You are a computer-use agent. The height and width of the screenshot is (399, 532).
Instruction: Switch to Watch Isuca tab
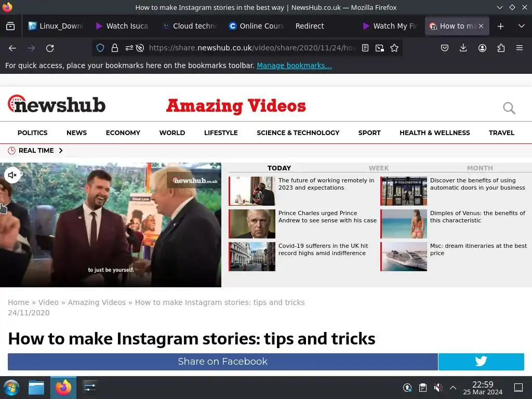122,26
